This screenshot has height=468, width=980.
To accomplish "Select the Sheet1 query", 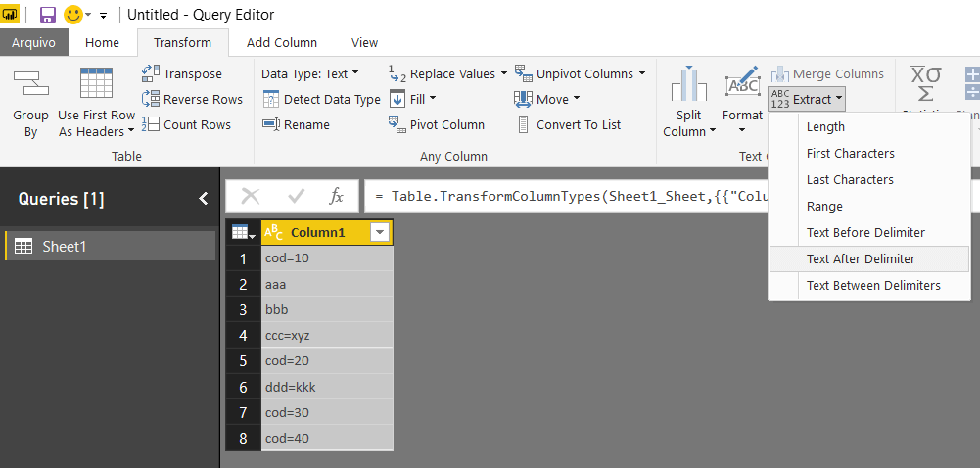I will (111, 246).
